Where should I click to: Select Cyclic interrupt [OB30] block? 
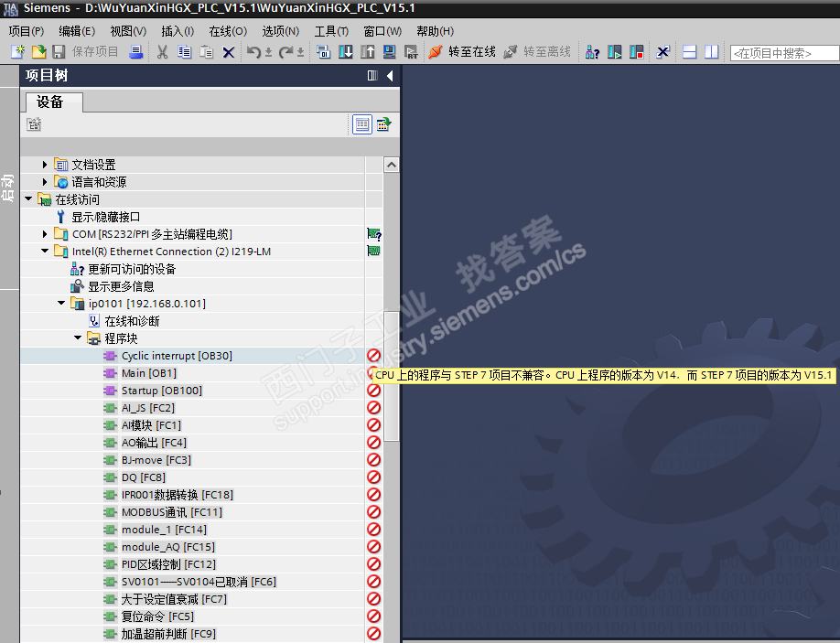pos(177,356)
